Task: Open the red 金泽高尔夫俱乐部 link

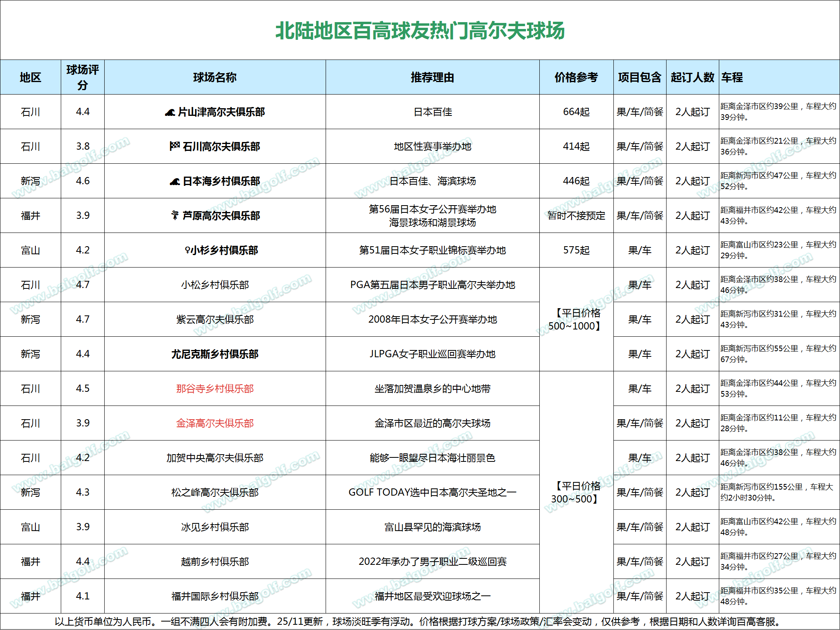Action: (x=215, y=423)
